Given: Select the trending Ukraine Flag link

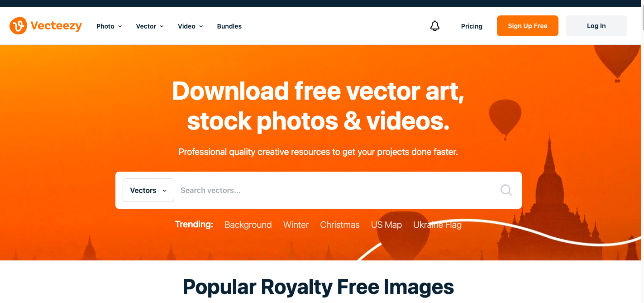Looking at the screenshot, I should (437, 225).
